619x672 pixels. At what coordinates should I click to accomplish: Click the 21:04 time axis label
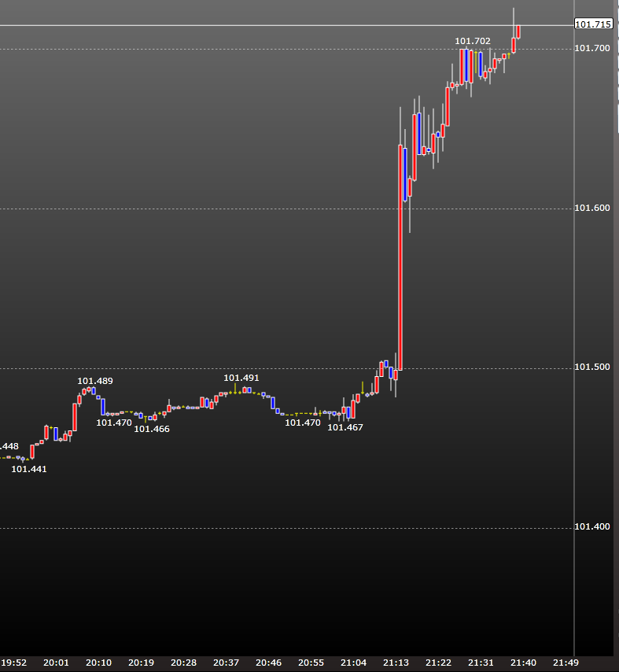[x=353, y=663]
